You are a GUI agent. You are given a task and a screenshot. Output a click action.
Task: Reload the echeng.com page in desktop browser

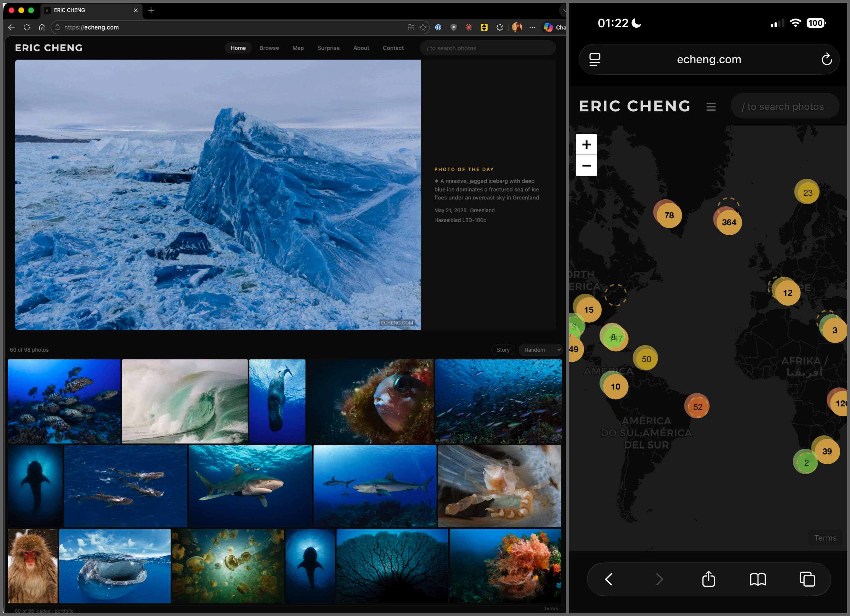click(27, 27)
